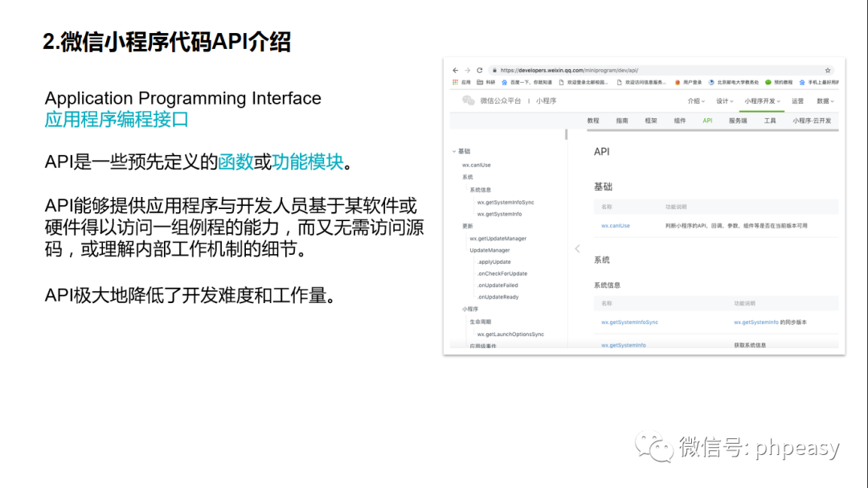Image resolution: width=868 pixels, height=488 pixels.
Task: Open the 数据 dropdown menu
Action: (825, 100)
